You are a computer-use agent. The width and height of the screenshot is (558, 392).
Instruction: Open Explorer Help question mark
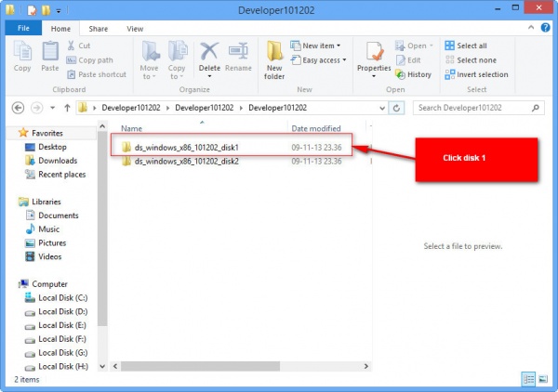click(545, 27)
